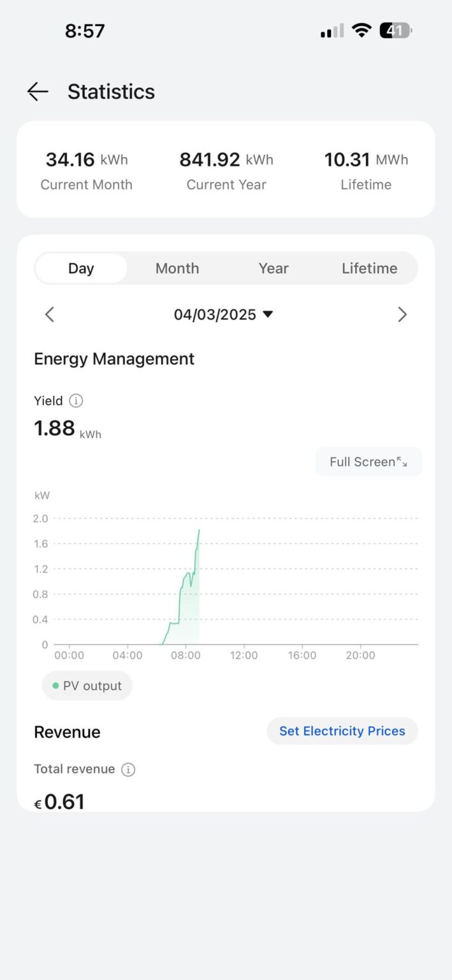The image size is (452, 980).
Task: Go to previous day with left chevron
Action: [x=50, y=315]
